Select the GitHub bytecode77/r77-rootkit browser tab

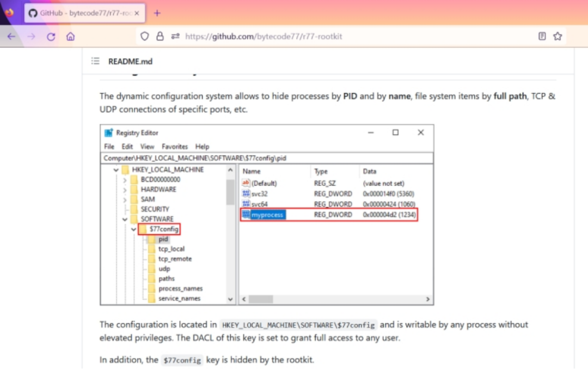click(85, 13)
